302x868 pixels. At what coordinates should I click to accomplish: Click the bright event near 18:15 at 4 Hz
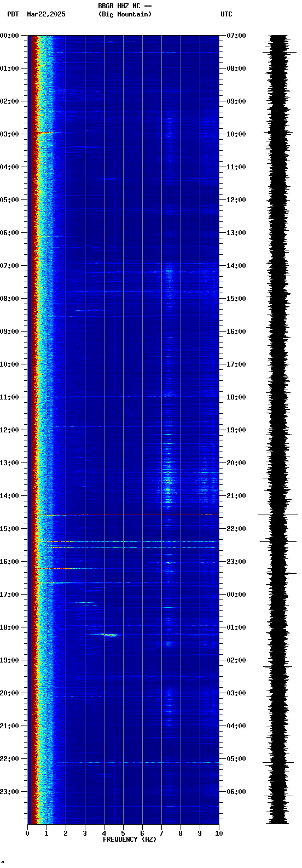[111, 635]
